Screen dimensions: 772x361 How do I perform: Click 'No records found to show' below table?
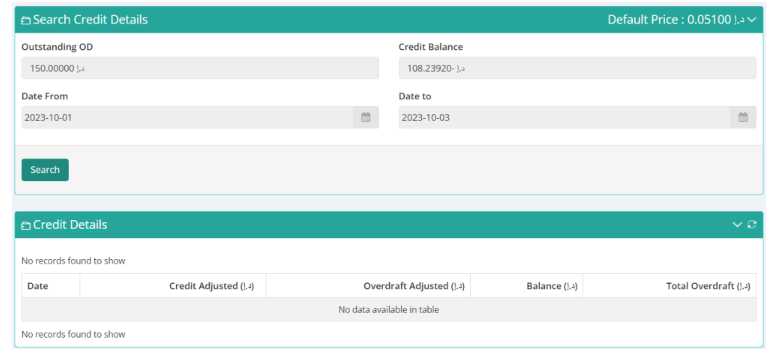coord(73,334)
